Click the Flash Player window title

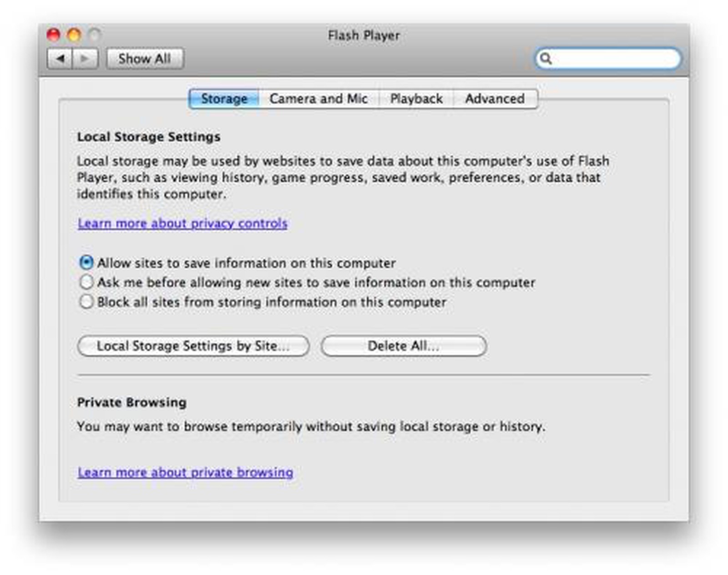click(x=364, y=35)
